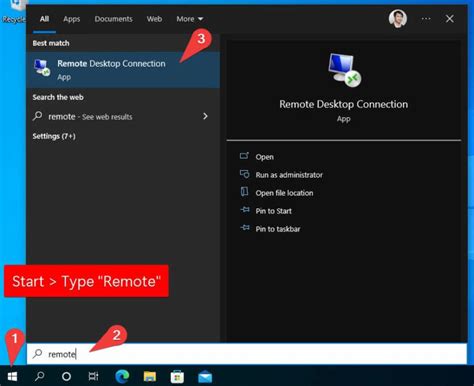
Task: Click the Run as administrator shield icon
Action: (x=244, y=174)
